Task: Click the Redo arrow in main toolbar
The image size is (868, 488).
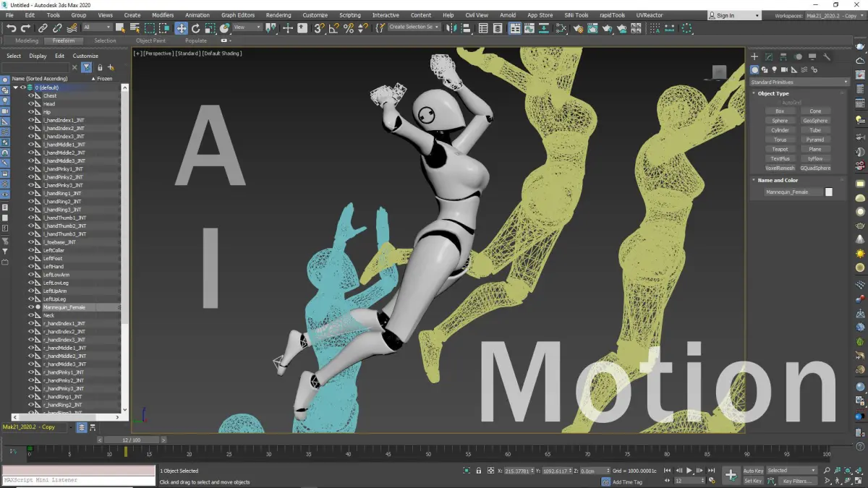Action: (x=25, y=27)
